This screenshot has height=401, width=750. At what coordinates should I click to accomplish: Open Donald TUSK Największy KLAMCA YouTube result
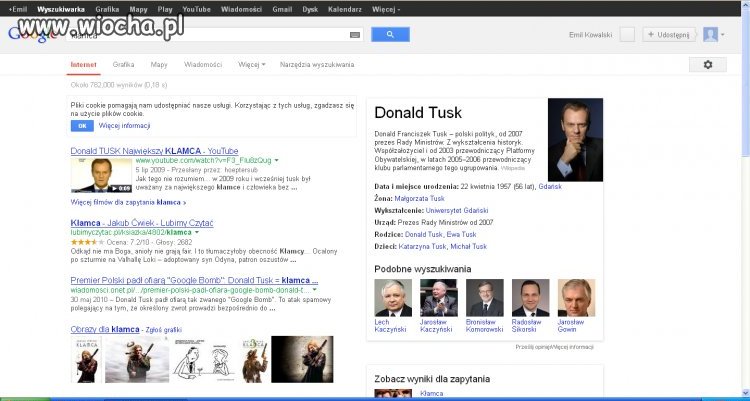(x=154, y=151)
